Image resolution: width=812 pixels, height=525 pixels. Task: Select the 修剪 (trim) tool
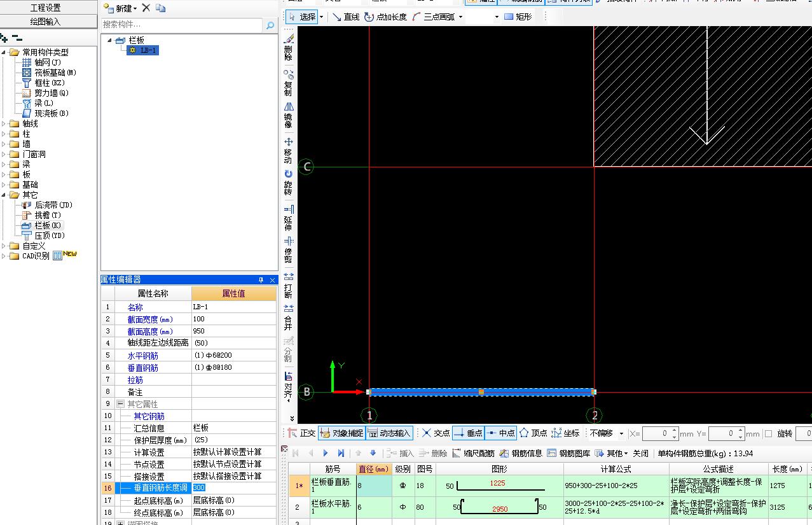click(x=288, y=250)
